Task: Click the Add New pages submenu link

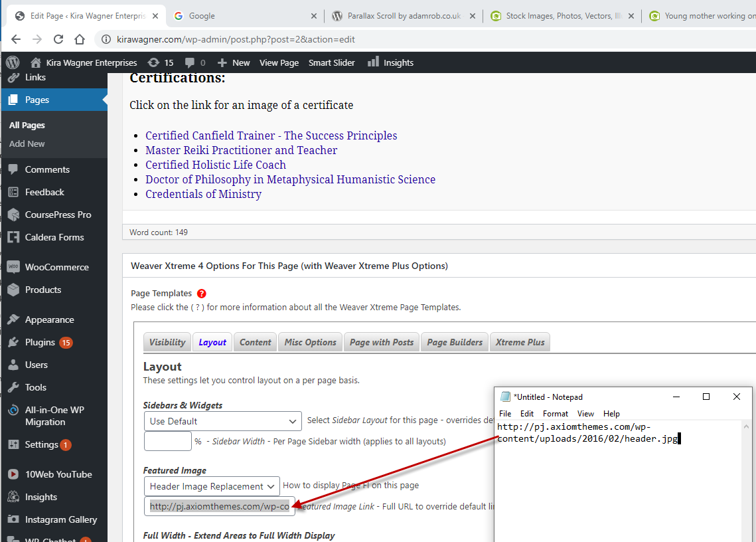Action: (27, 143)
